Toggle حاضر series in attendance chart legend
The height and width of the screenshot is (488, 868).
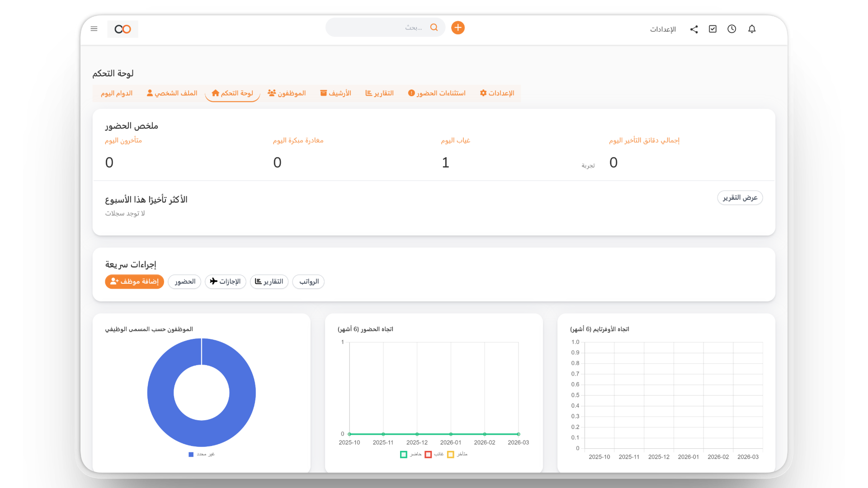[x=408, y=454]
